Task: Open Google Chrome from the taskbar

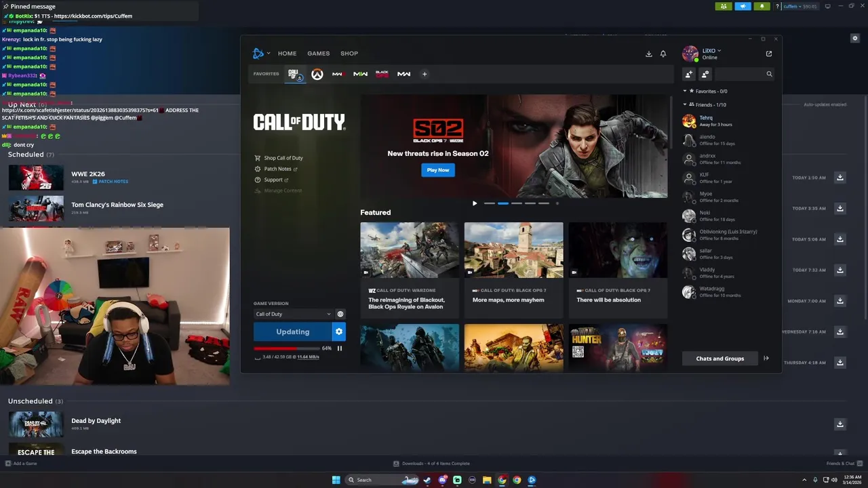Action: coord(517,480)
